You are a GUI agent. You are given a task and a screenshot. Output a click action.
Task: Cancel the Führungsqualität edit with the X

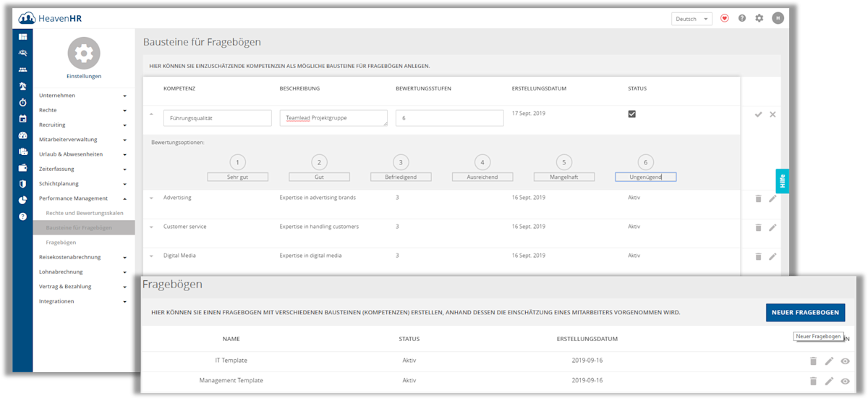773,114
